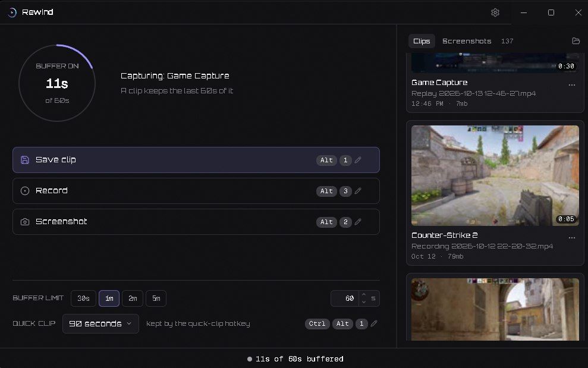Open the more options menu for the Counter-Strike 2 clip
The height and width of the screenshot is (368, 588).
click(572, 238)
